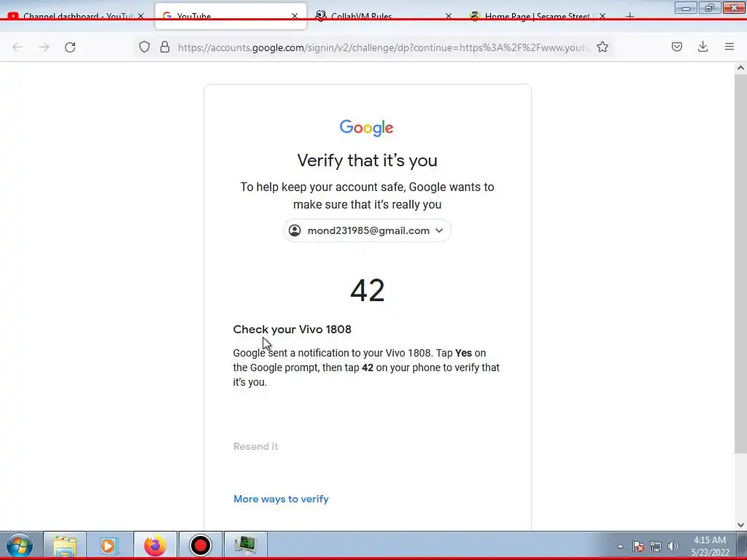Viewport: 747px width, 560px height.
Task: Open Windows Explorer from taskbar
Action: (65, 545)
